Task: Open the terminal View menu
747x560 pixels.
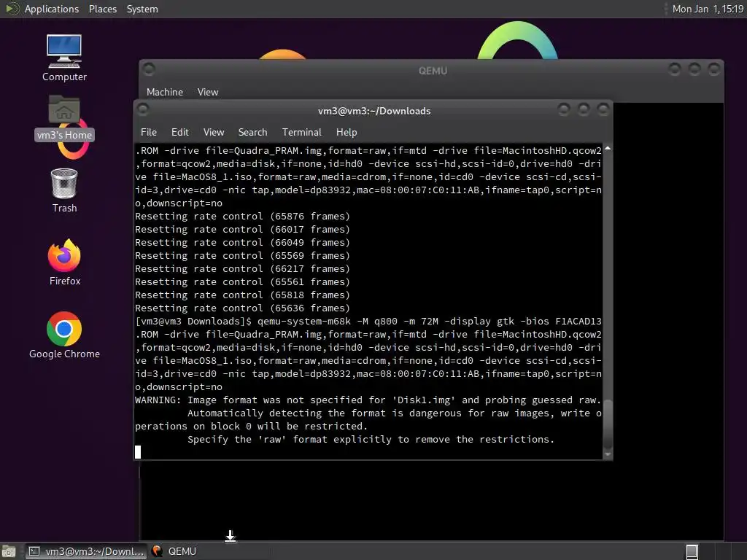Action: [x=214, y=132]
